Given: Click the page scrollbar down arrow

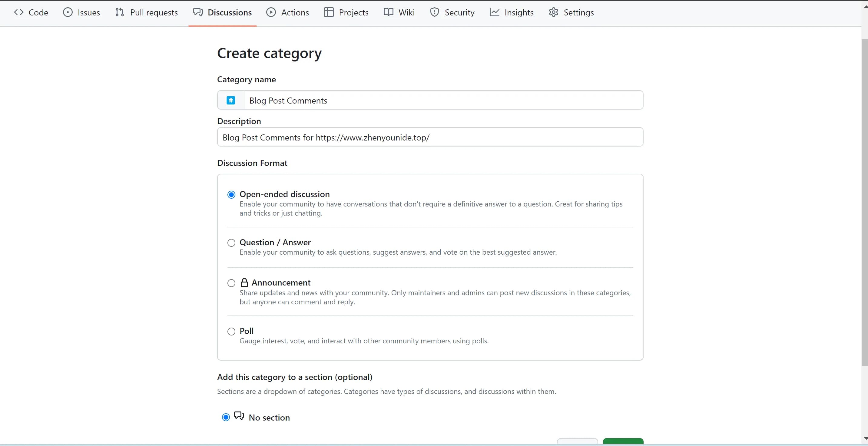Looking at the screenshot, I should click(865, 439).
